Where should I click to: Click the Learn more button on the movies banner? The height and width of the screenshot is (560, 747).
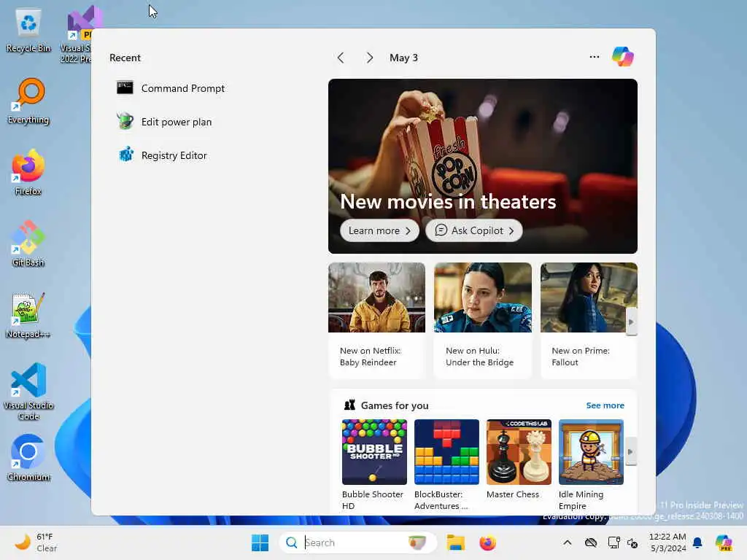tap(379, 230)
